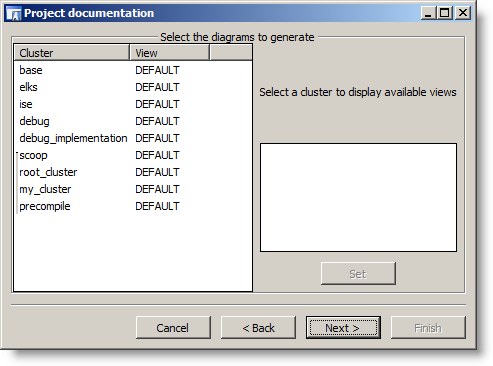The width and height of the screenshot is (493, 366).
Task: Click the empty third column header
Action: [231, 53]
